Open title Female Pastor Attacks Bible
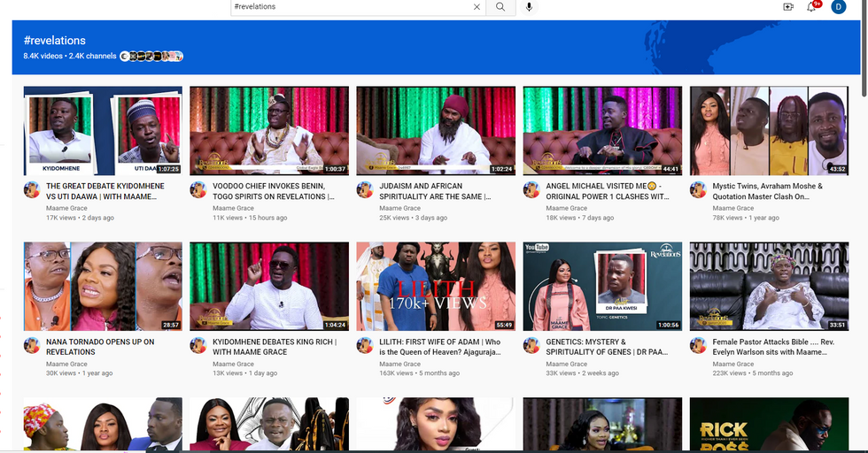868x453 pixels. tap(773, 347)
